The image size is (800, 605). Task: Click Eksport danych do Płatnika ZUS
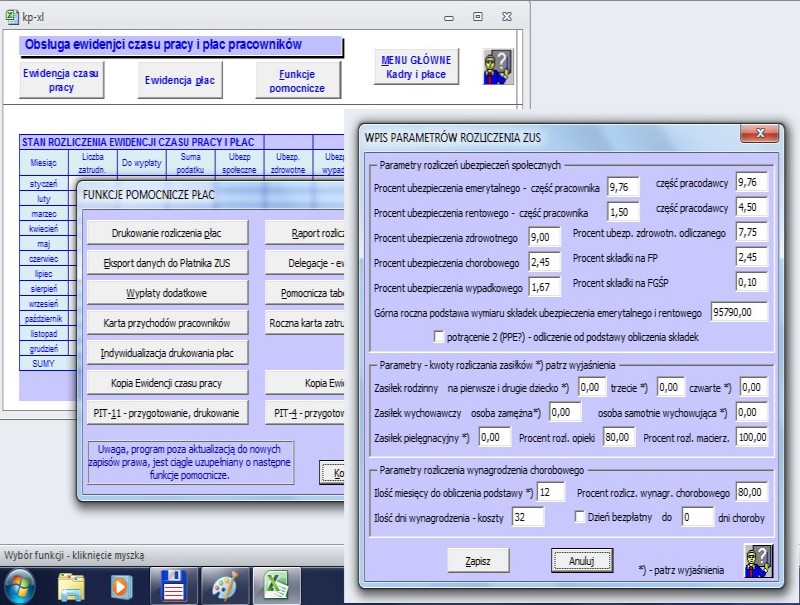[x=167, y=262]
